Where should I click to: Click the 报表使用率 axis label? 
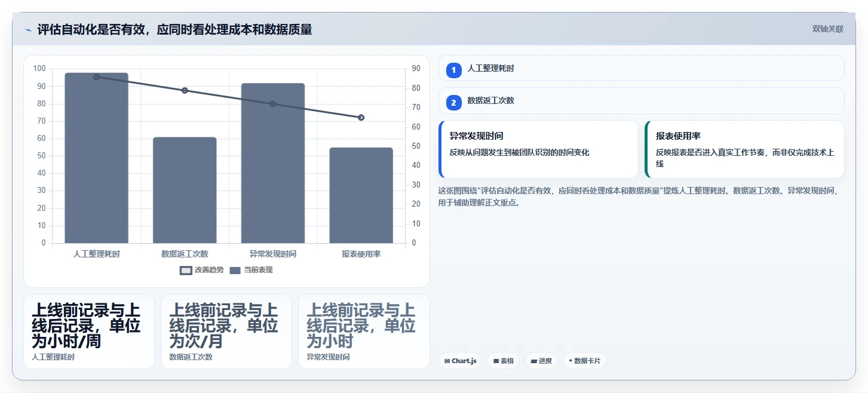tap(361, 254)
